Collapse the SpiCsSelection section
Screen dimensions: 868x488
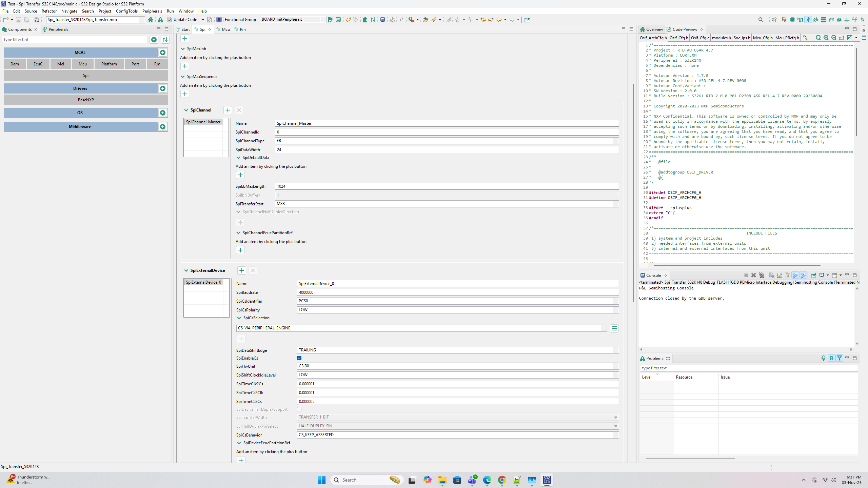(239, 318)
